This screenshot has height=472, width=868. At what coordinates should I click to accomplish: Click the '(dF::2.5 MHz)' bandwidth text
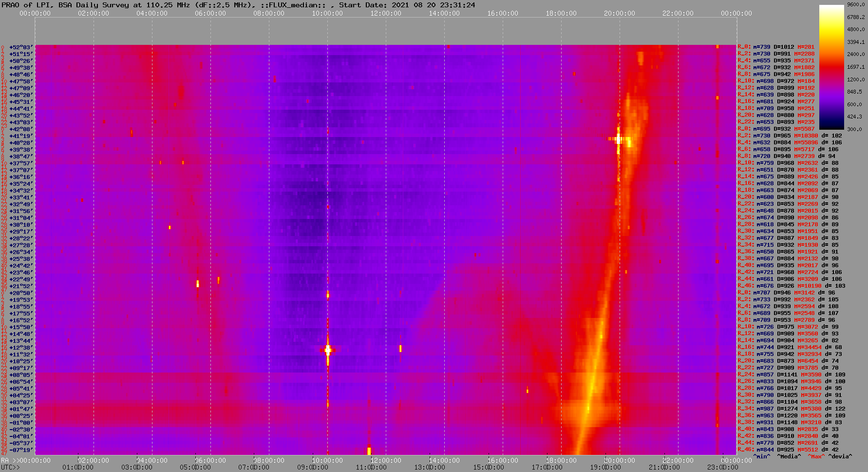coord(223,5)
